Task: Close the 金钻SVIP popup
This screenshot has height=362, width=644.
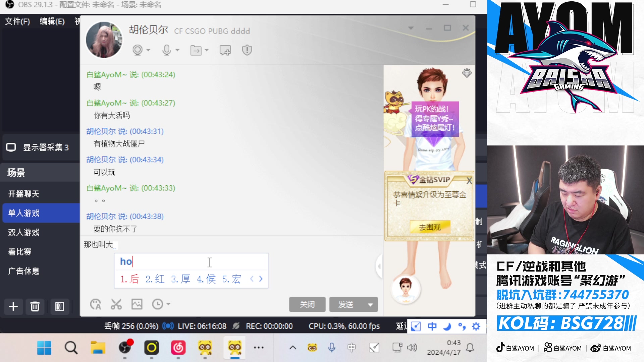Action: click(x=469, y=181)
